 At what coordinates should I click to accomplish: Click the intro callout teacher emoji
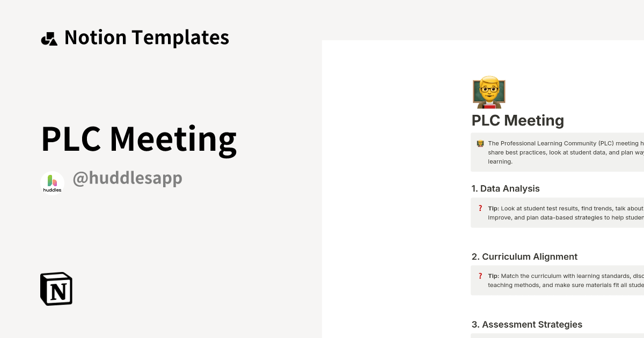tap(480, 144)
